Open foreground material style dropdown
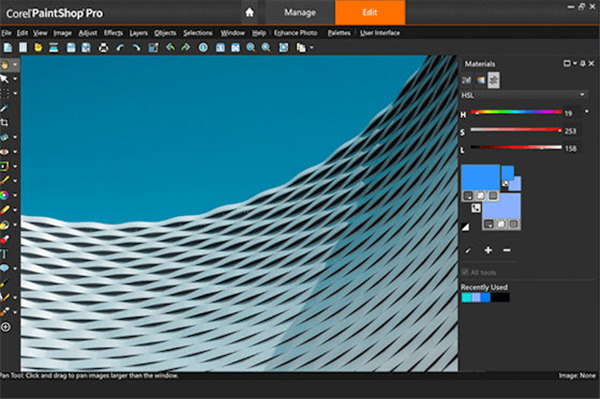600x399 pixels. click(x=468, y=196)
